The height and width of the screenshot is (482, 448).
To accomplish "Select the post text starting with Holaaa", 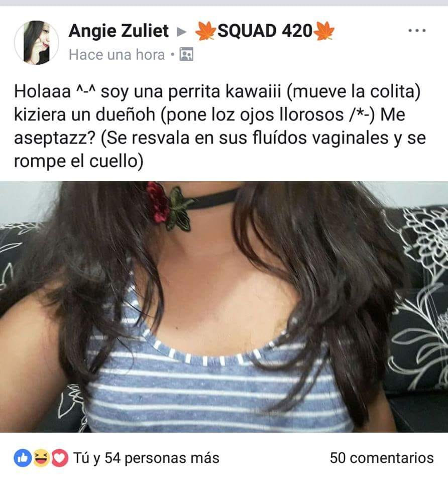I will tap(220, 126).
